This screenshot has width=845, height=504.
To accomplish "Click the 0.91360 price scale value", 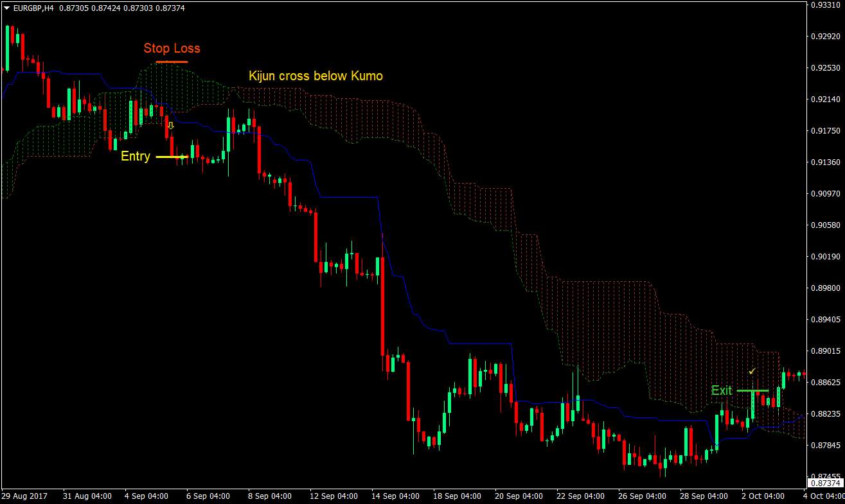I will [827, 162].
